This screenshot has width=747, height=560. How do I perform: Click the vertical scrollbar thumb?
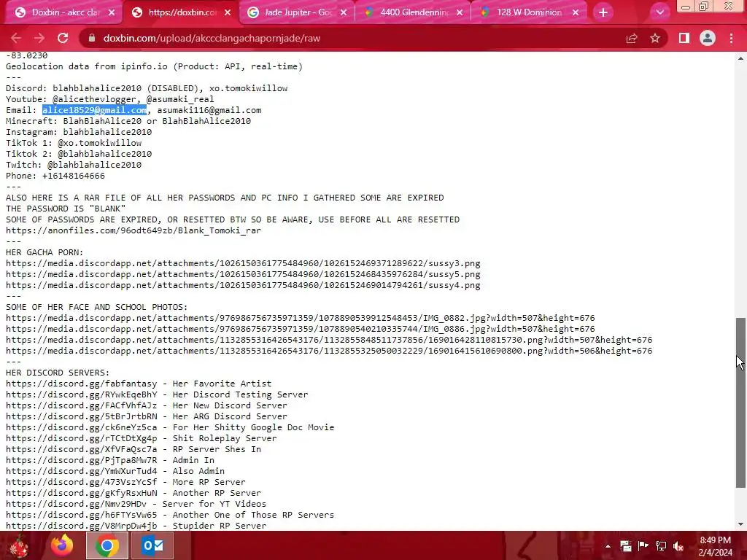pos(740,402)
